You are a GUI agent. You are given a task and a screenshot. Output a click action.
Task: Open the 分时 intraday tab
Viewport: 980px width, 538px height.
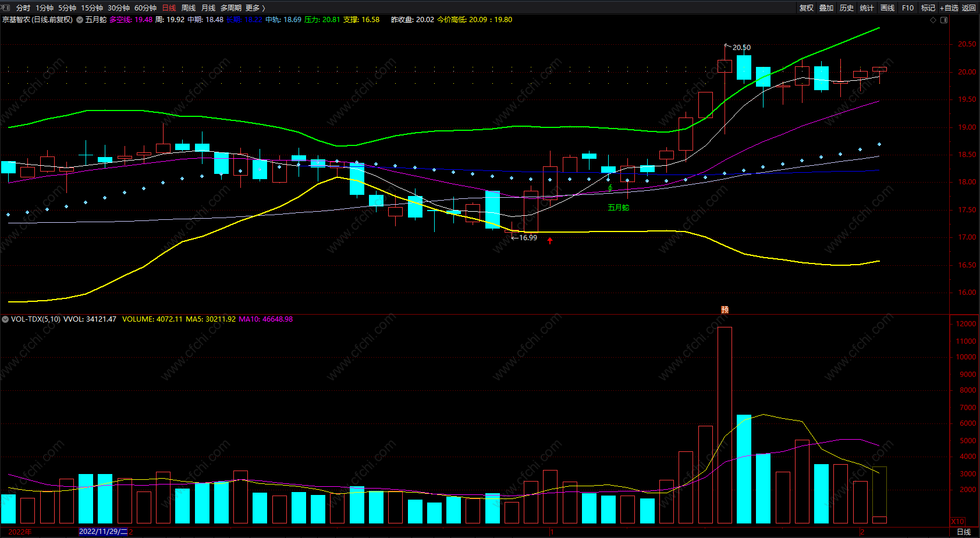pos(23,8)
